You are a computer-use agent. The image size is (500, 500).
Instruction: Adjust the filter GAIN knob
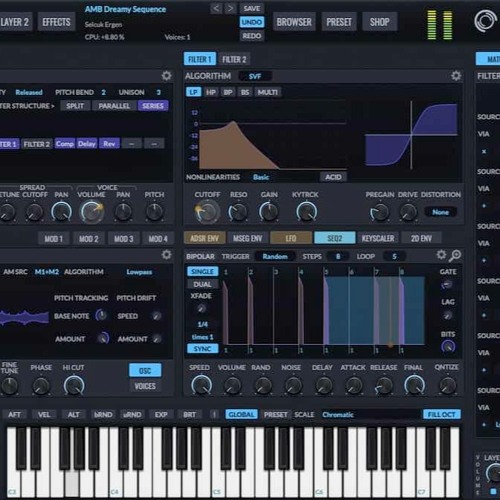269,212
